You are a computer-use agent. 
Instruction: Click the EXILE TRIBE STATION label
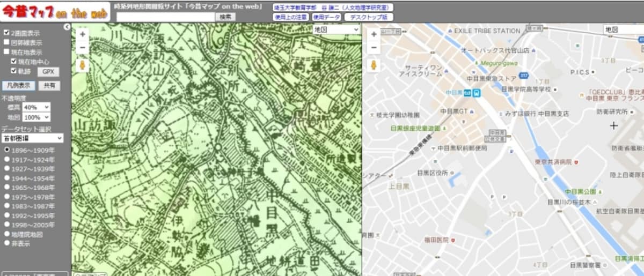click(487, 31)
